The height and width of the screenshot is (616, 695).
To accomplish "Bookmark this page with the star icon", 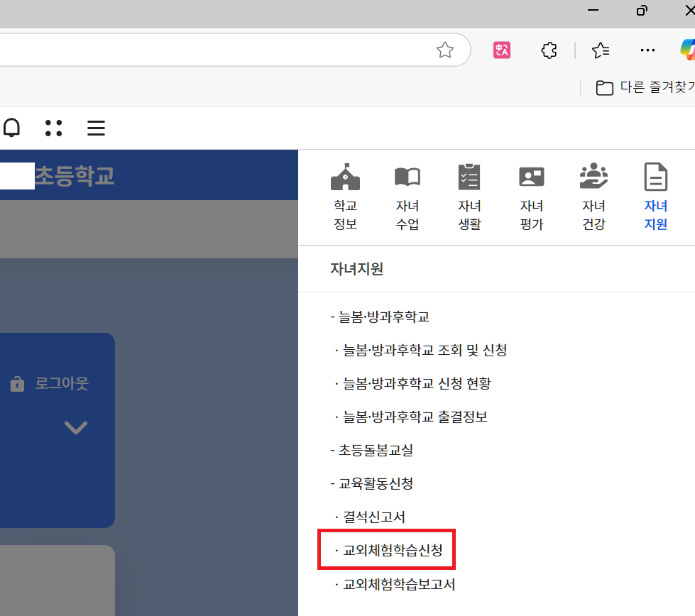I will [x=445, y=50].
